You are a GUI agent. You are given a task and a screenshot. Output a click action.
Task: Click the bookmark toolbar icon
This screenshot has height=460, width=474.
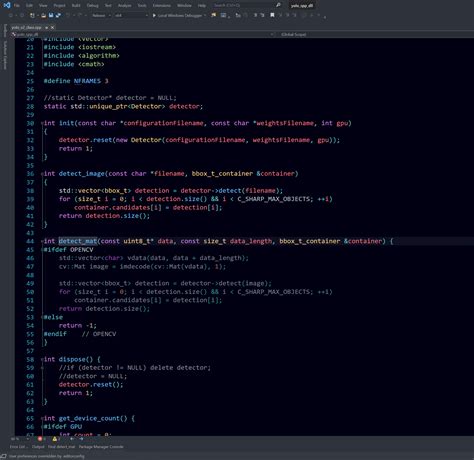[x=272, y=15]
